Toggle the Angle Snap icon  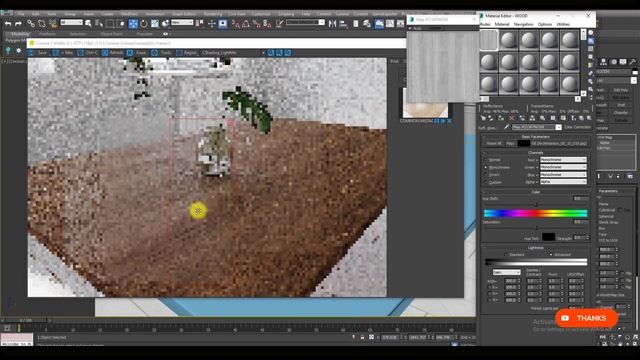tap(246, 24)
